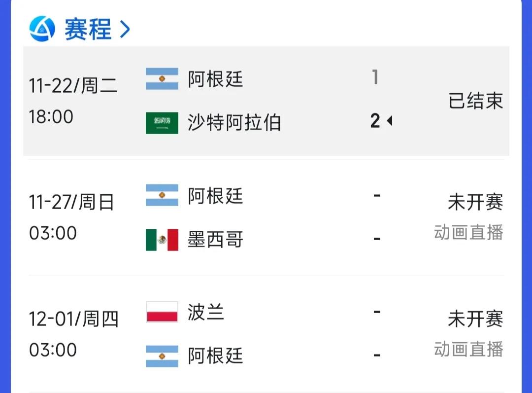Select 阿根廷 in the 11-22 match

(x=215, y=79)
